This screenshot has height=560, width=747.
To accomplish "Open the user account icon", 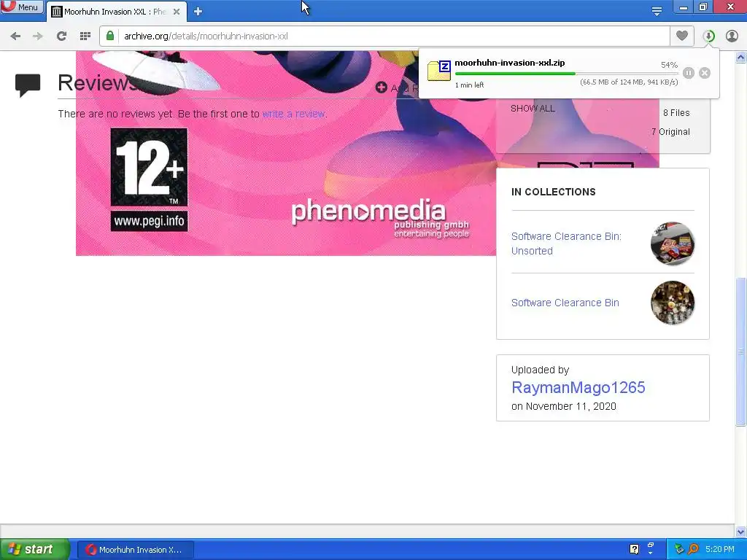I will [732, 36].
